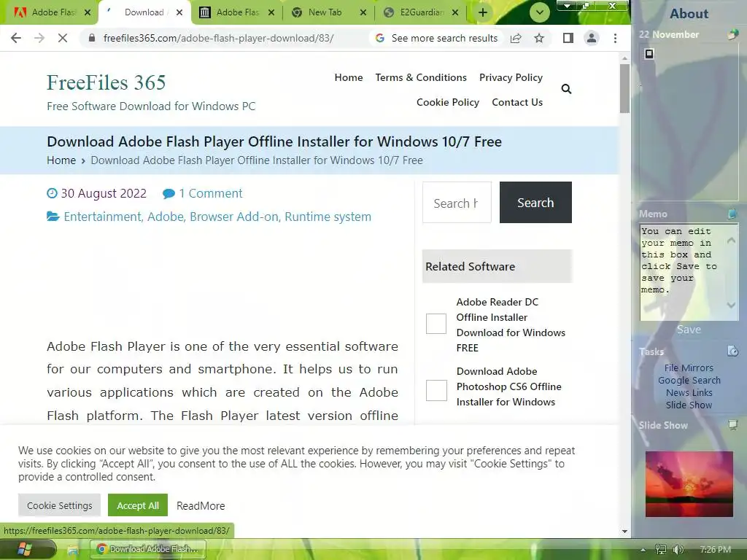747x560 pixels.
Task: Click the site header magnifier search icon
Action: tap(566, 89)
